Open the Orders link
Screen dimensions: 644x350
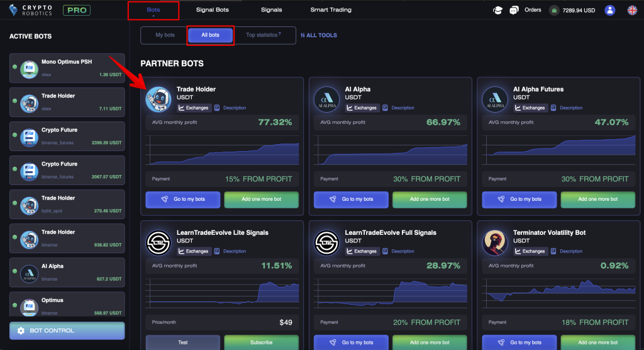(533, 10)
